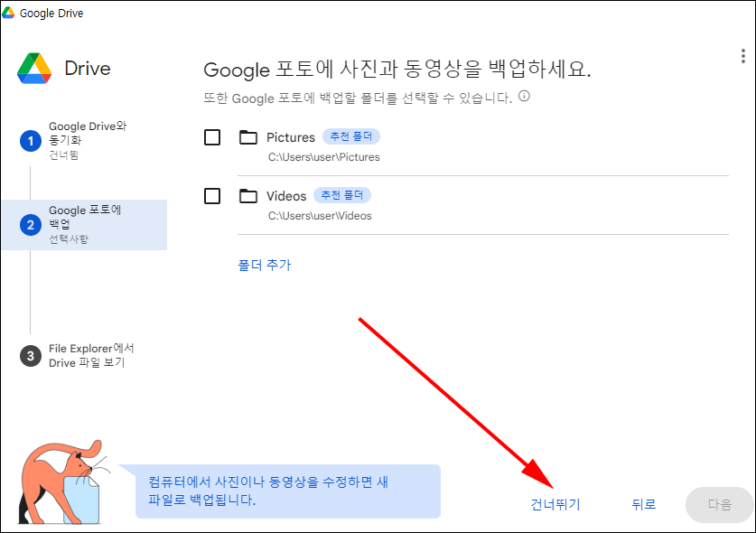This screenshot has height=533, width=756.
Task: Click heading 'Google 포토에 사진과 동영상을 백업하세요.'
Action: [x=397, y=70]
